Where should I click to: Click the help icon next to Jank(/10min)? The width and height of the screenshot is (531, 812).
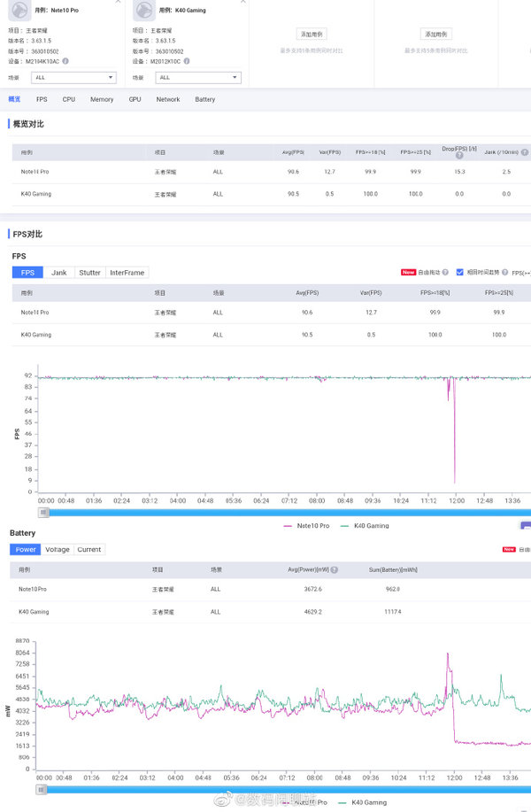click(x=525, y=152)
